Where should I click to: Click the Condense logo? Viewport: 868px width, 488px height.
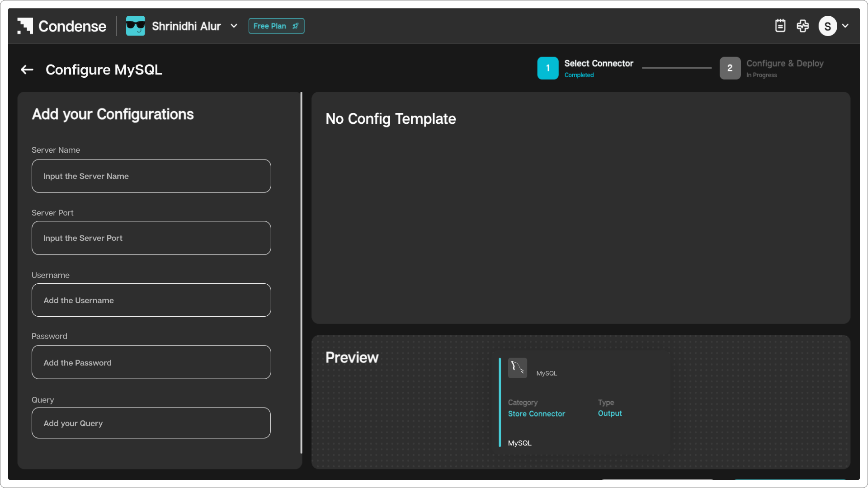click(61, 26)
